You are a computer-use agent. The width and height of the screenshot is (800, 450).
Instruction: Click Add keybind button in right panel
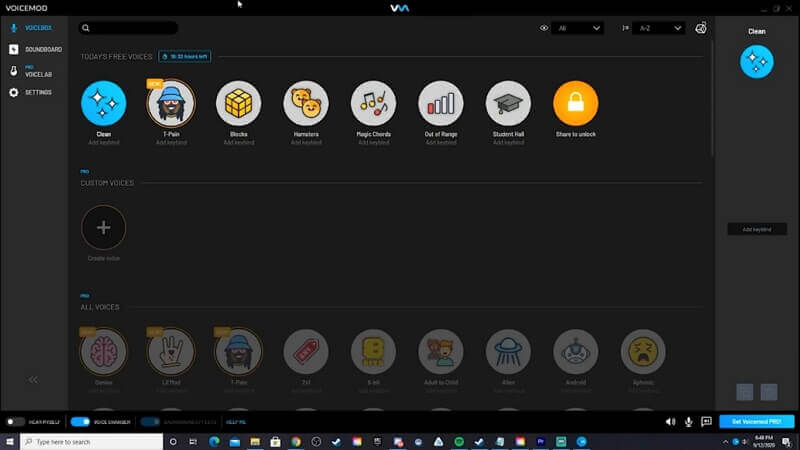coord(757,230)
